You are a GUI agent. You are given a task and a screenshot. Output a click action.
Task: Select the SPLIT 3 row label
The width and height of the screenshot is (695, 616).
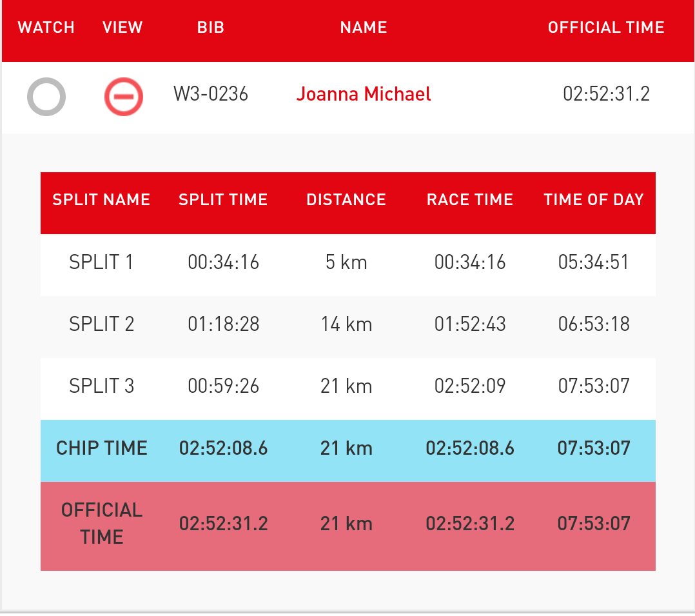click(x=101, y=386)
